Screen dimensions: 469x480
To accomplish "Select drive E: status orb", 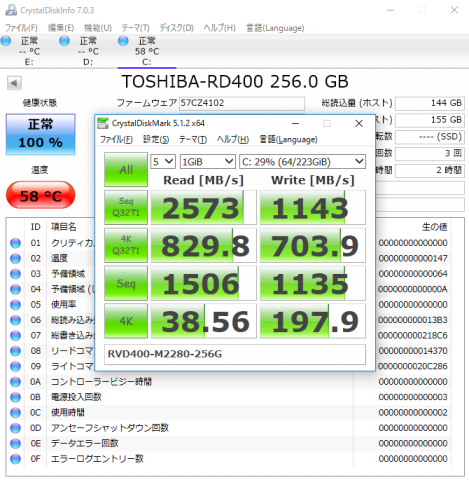I will click(6, 41).
